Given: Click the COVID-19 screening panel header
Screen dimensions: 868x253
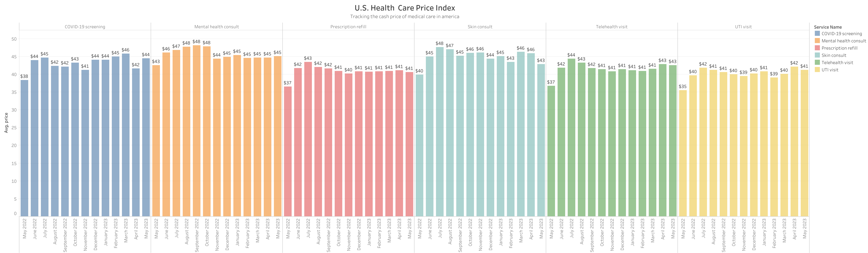Looking at the screenshot, I should click(x=85, y=27).
